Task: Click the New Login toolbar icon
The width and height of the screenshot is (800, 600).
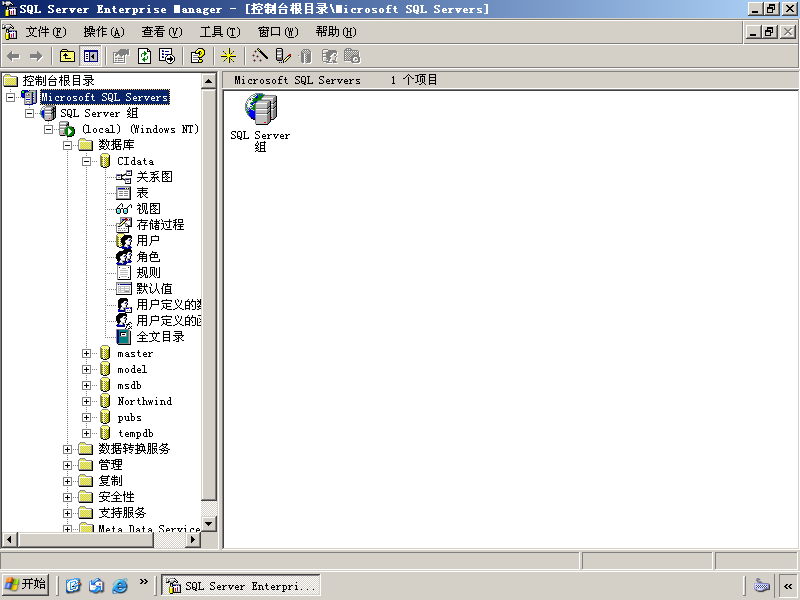Action: pyautogui.click(x=330, y=56)
